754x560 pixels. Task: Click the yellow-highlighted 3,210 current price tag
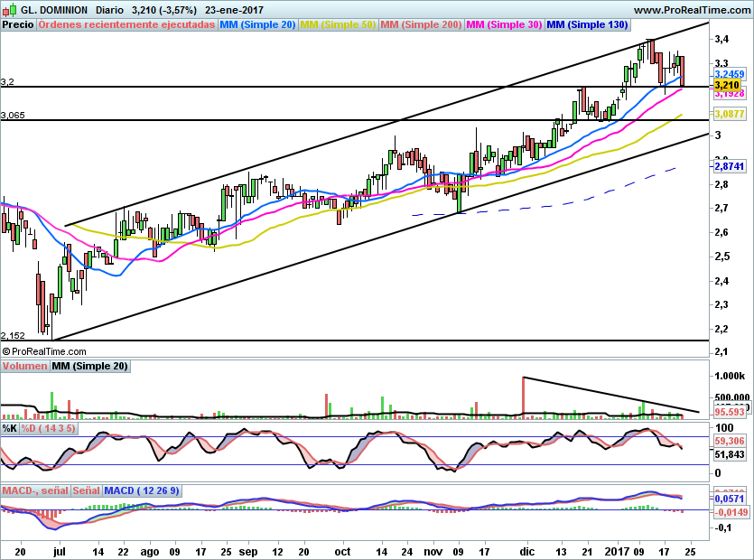[x=727, y=85]
